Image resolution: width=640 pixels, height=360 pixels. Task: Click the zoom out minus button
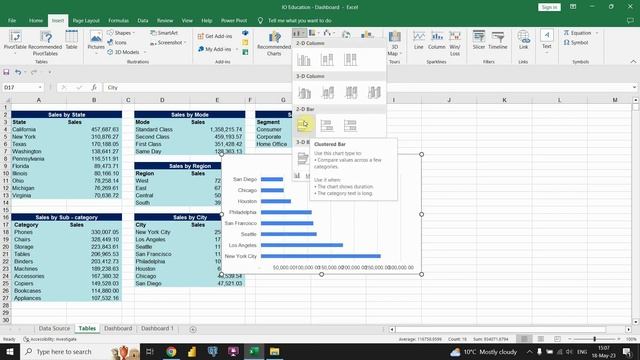(570, 339)
